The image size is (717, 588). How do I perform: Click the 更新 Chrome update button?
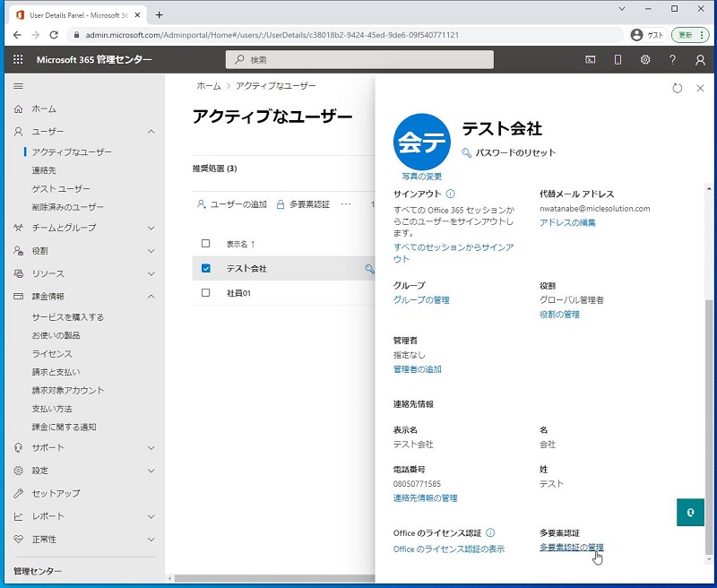tap(690, 35)
